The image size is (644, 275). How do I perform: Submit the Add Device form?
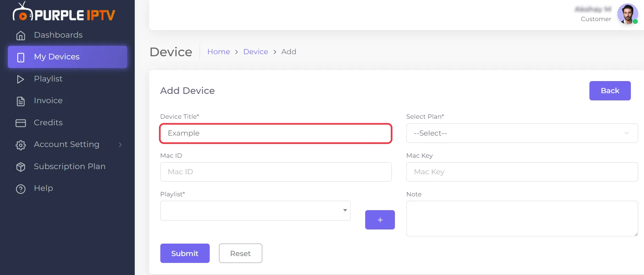coord(185,253)
